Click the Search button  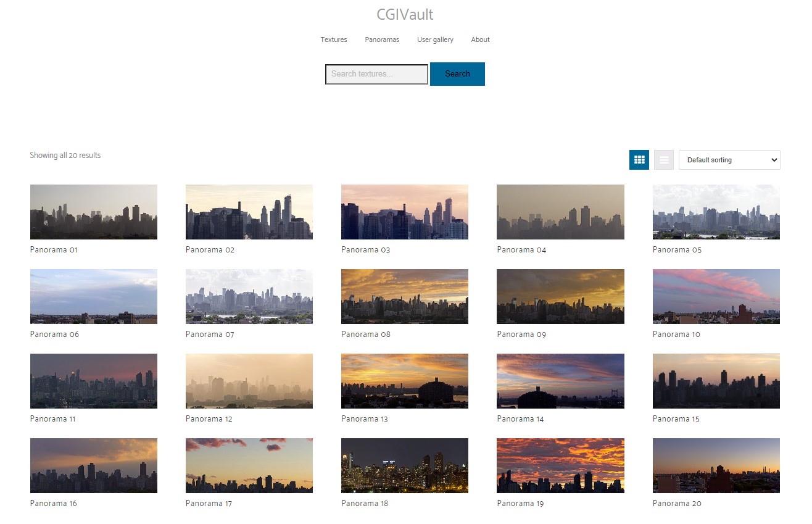click(457, 74)
